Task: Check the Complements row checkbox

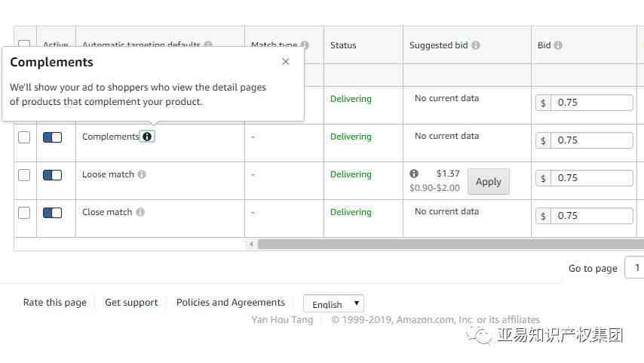Action: click(x=24, y=137)
